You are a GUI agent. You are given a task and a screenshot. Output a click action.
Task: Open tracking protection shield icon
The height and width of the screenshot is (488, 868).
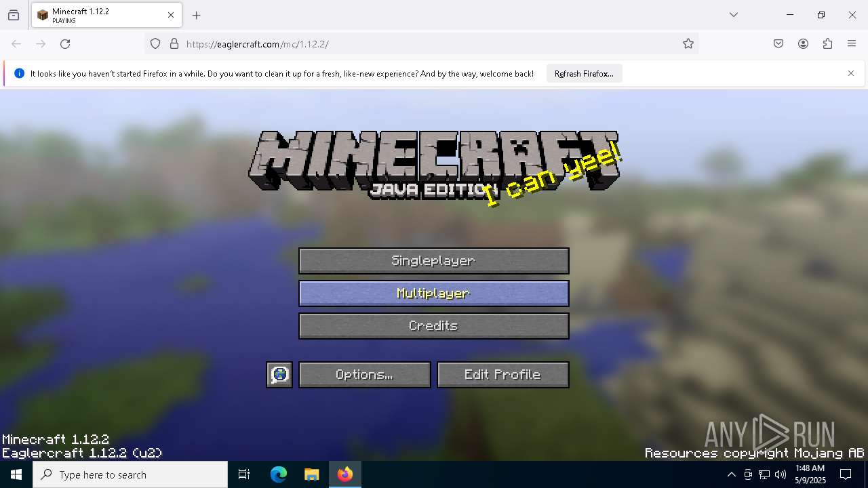pos(155,44)
